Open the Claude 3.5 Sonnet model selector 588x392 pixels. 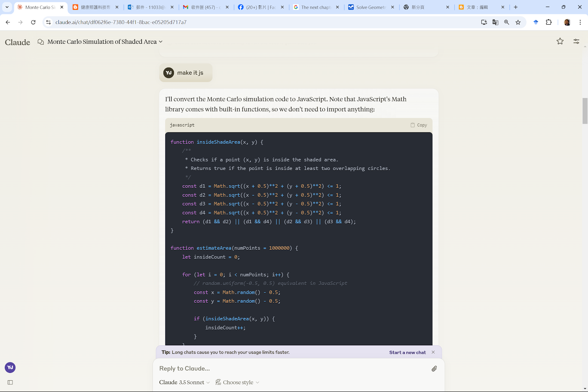184,382
